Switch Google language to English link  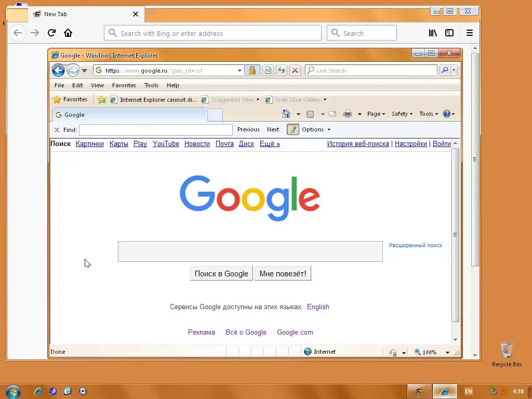tap(318, 307)
